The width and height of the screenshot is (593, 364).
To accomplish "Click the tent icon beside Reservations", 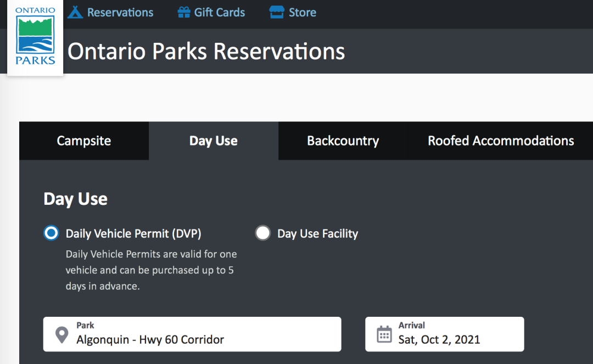I will [75, 12].
